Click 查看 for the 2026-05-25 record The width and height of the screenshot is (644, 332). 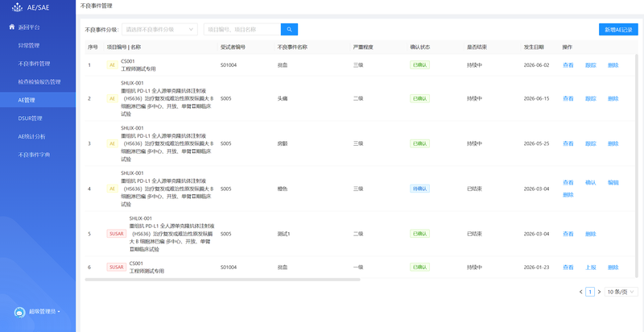[568, 143]
